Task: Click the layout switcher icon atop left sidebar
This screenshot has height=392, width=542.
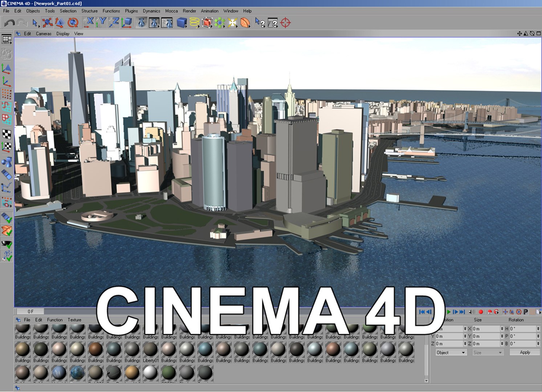Action: click(x=7, y=39)
